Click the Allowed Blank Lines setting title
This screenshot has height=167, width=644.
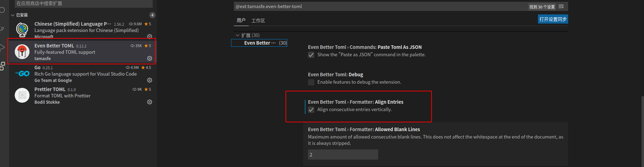pyautogui.click(x=364, y=129)
